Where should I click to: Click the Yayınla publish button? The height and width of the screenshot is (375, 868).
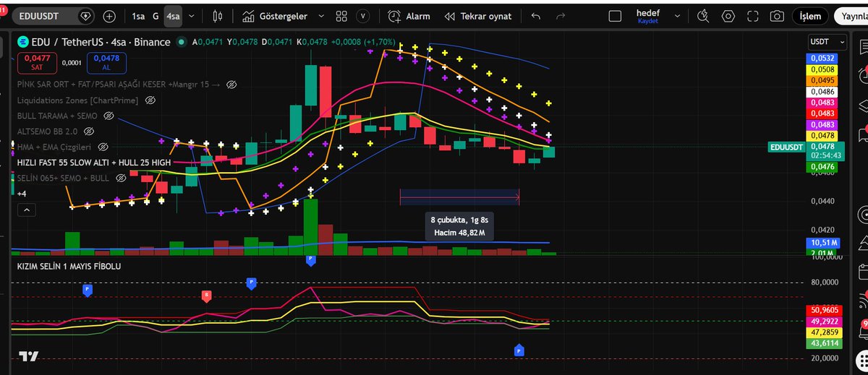852,16
